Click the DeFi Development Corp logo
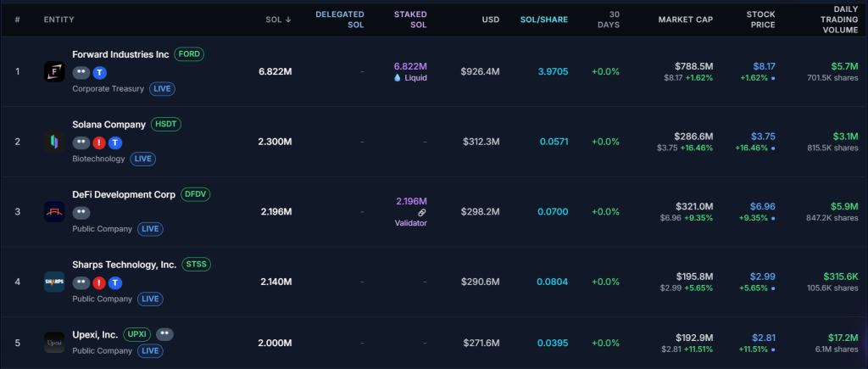 54,212
